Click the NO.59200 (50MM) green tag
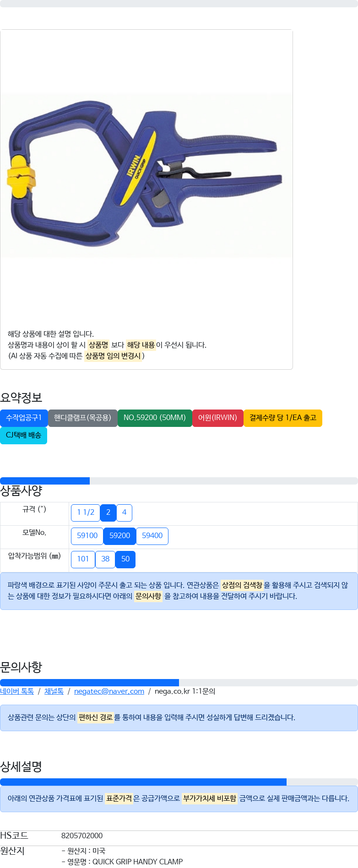Screen dimensions: 358x868 pos(155,418)
